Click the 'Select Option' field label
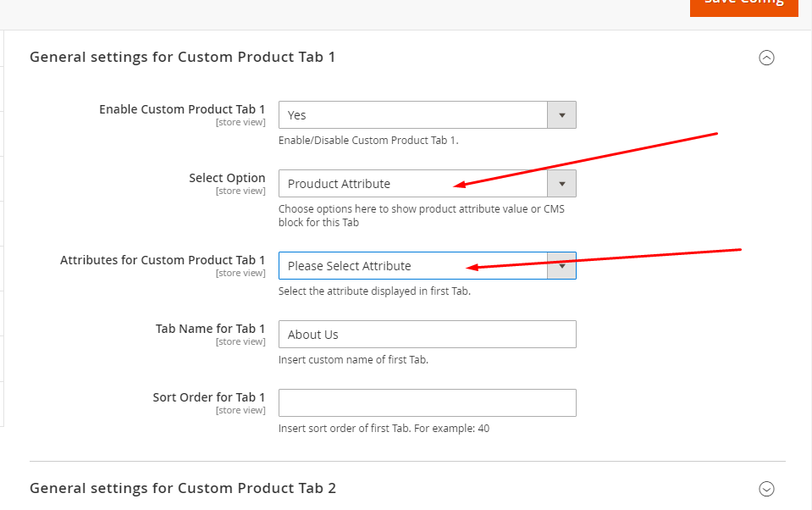 point(227,178)
